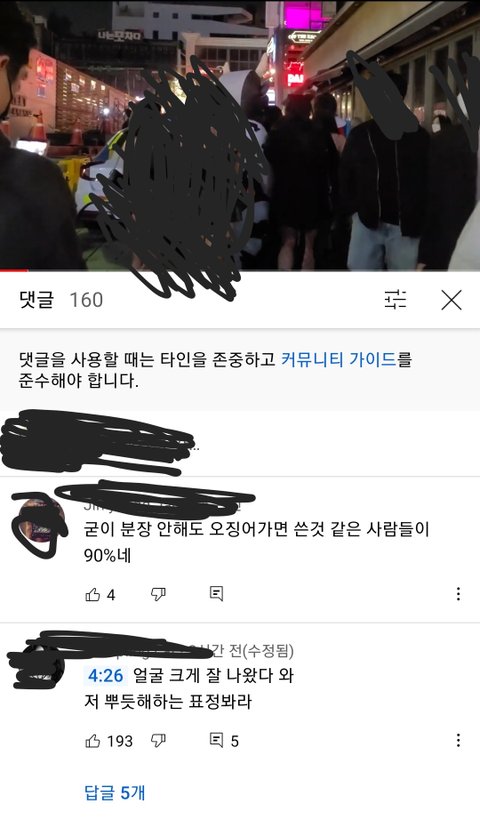Tap the video player frame

(x=240, y=135)
